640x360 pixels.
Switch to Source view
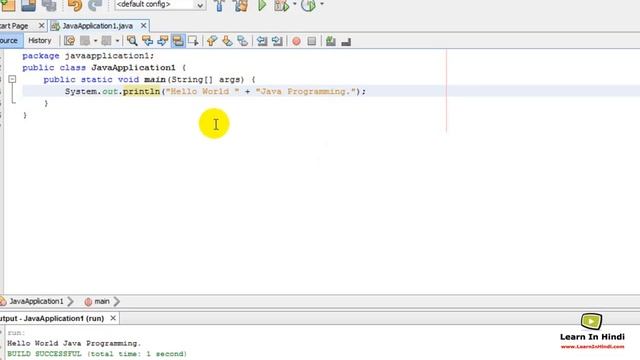pos(9,40)
